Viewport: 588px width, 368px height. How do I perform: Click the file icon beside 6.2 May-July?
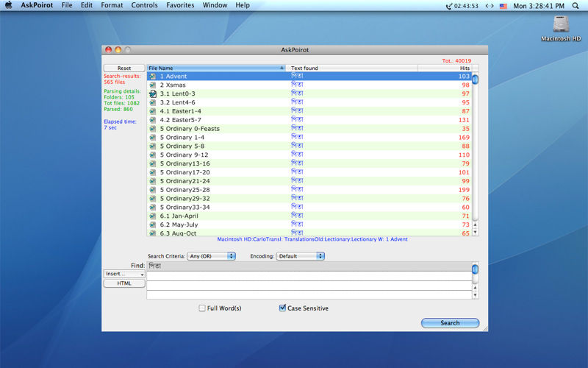click(153, 224)
